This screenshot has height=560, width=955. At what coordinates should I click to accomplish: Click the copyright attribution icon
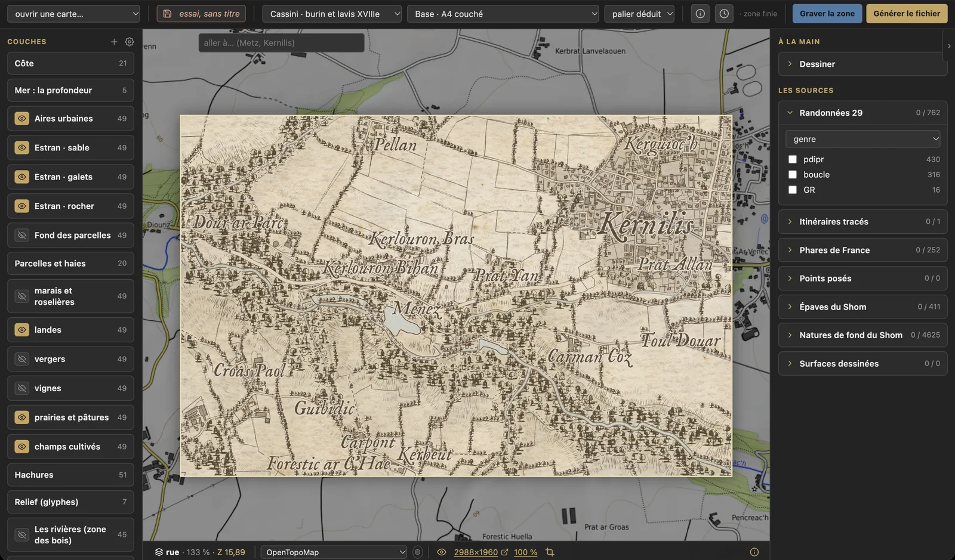coord(417,552)
